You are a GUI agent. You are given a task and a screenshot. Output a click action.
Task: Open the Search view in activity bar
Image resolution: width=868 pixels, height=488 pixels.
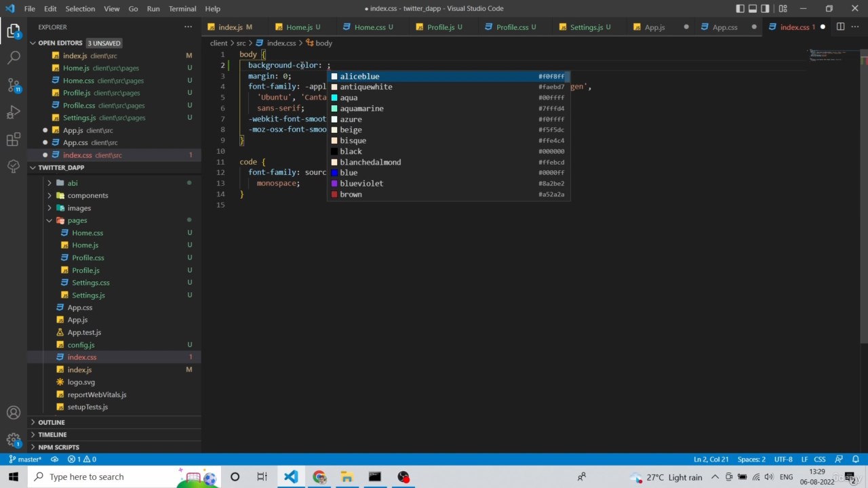coord(14,58)
